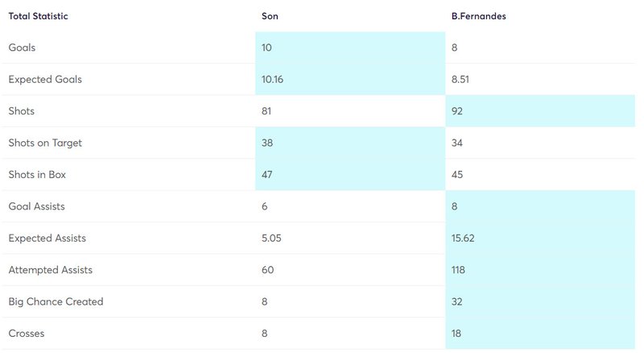The width and height of the screenshot is (644, 353).
Task: Click the Total Statistic column header
Action: (x=38, y=16)
